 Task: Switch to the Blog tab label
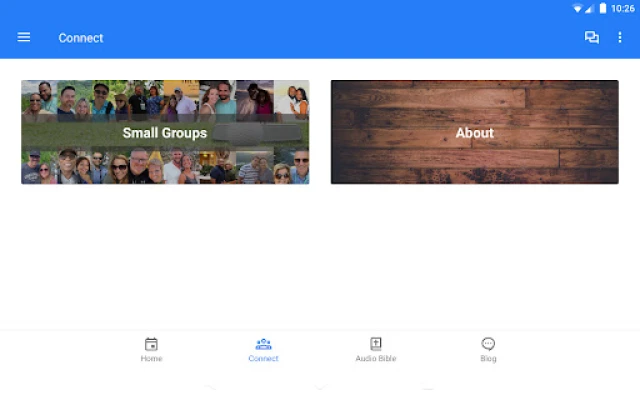(488, 358)
